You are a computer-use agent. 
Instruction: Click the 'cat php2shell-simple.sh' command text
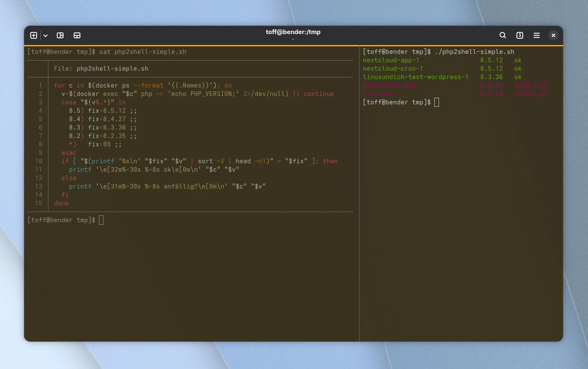click(143, 52)
